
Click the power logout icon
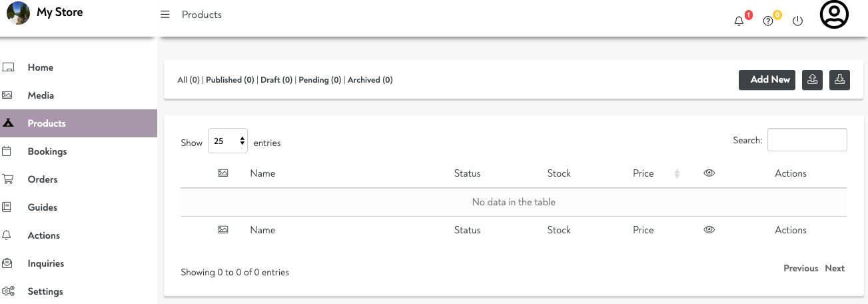[x=797, y=21]
